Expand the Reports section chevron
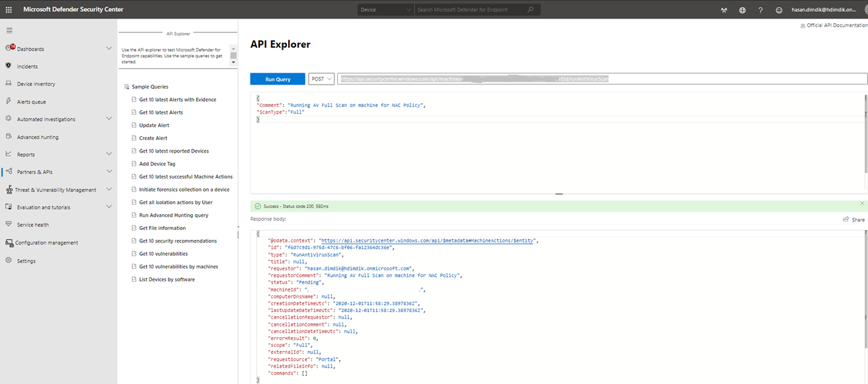This screenshot has width=868, height=384. coord(109,154)
